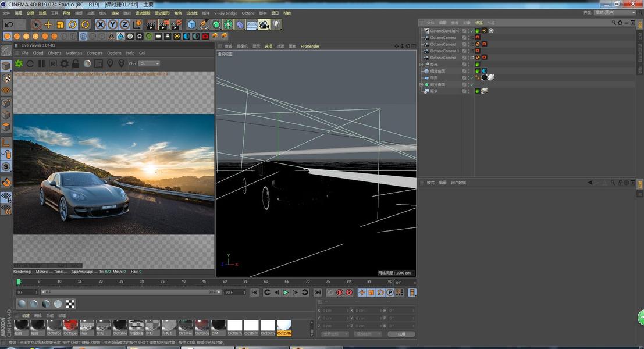Expand the green 细分曲面 object row
Viewport: 644px width, 349px height.
pyautogui.click(x=421, y=84)
